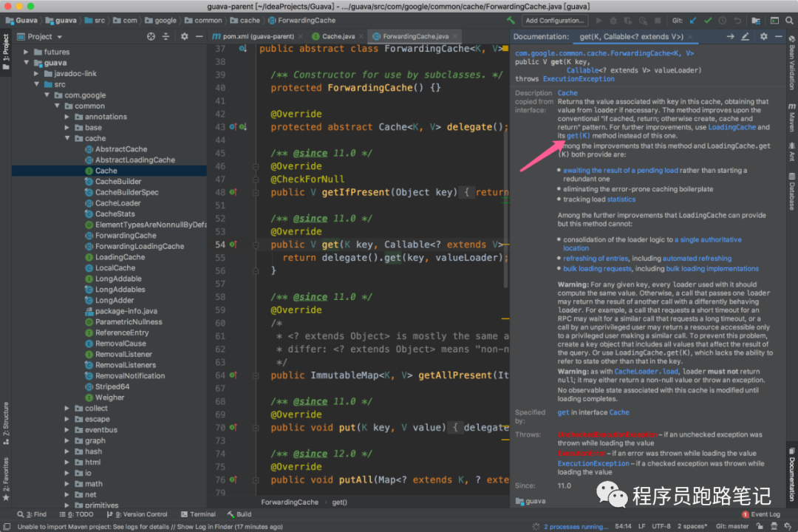This screenshot has width=798, height=532.
Task: Follow the LoadingCache link in documentation
Action: (731, 127)
